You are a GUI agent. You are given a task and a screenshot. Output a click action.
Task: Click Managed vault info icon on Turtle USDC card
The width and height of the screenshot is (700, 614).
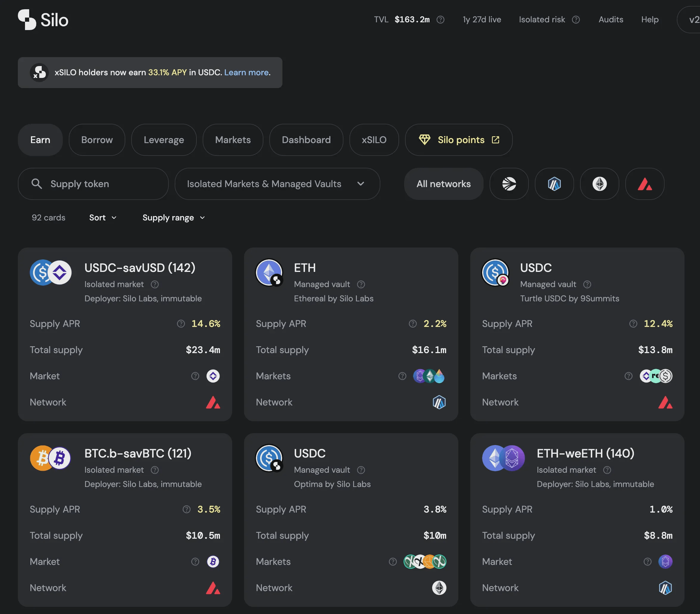(x=587, y=284)
